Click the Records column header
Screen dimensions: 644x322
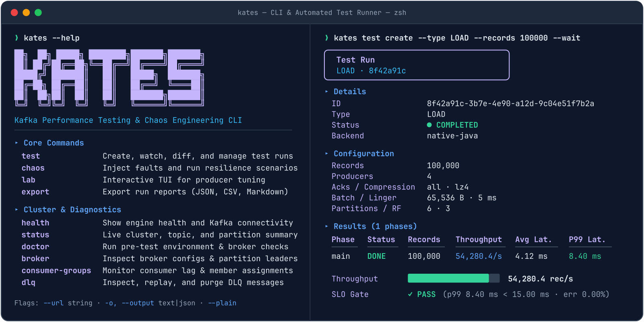coord(424,239)
